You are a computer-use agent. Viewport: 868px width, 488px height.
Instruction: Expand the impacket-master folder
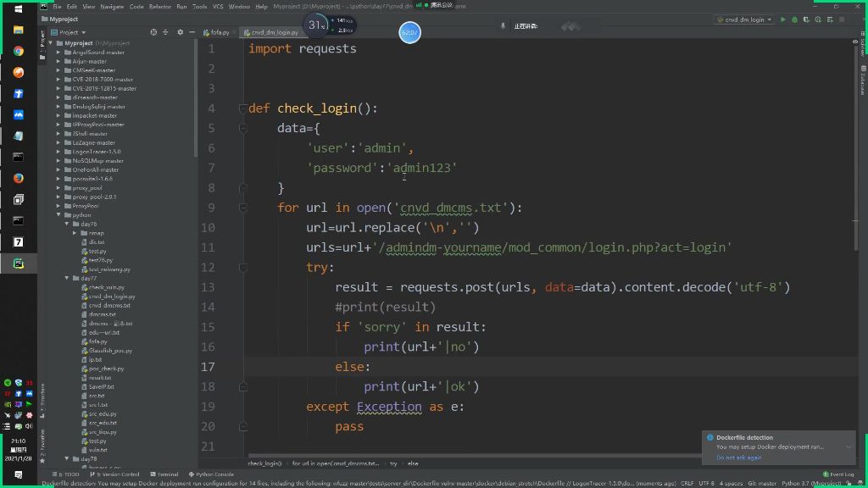coord(58,115)
